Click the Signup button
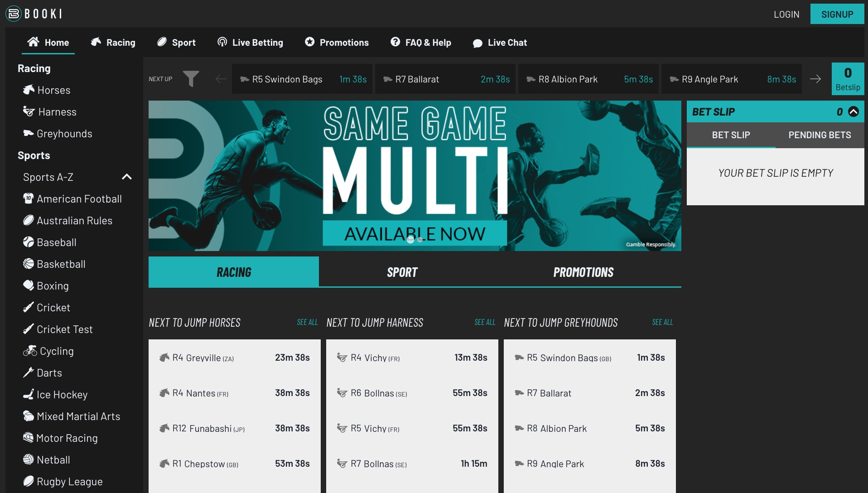Screen dimensions: 868x493 coord(837,14)
